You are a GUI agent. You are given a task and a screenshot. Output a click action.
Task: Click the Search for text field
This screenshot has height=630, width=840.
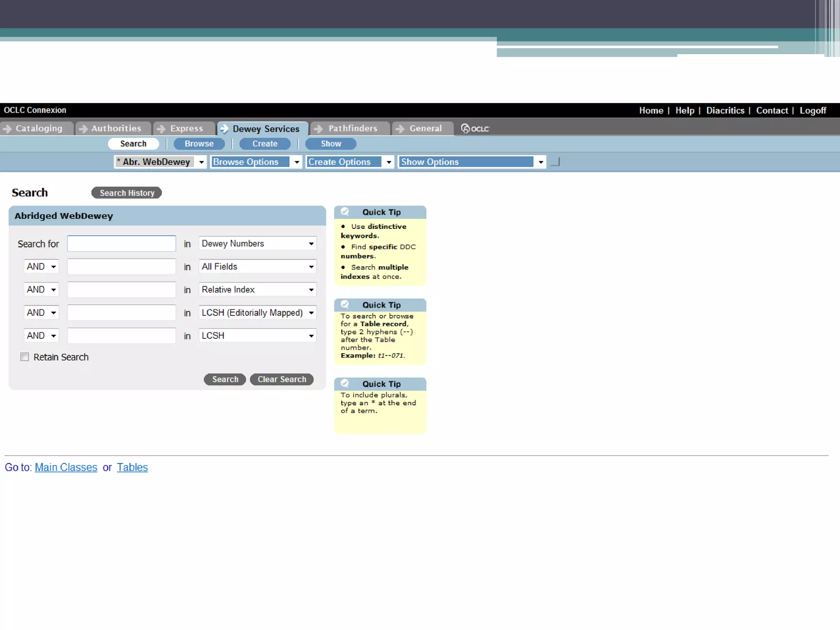coord(121,244)
